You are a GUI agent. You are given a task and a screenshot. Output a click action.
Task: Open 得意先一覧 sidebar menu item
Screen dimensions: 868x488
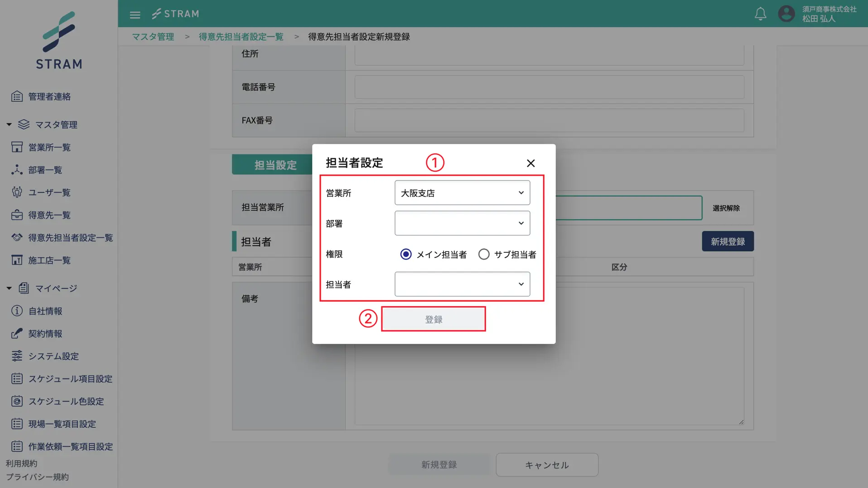49,215
